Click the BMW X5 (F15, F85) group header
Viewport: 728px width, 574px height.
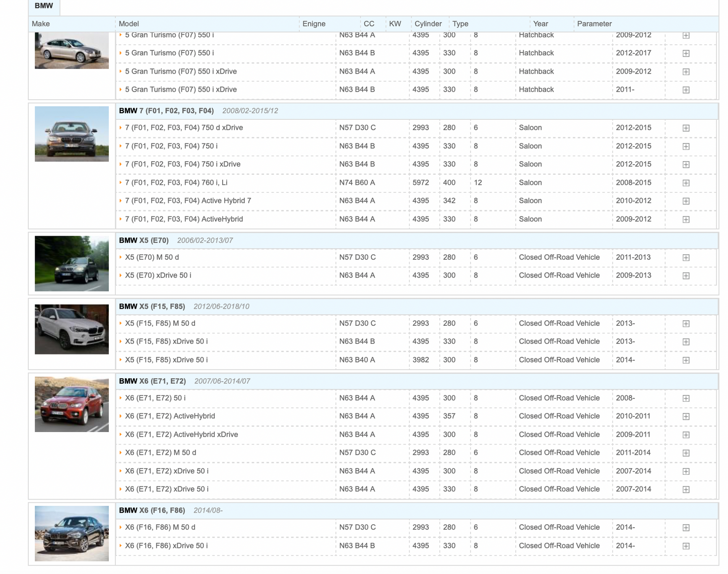152,306
